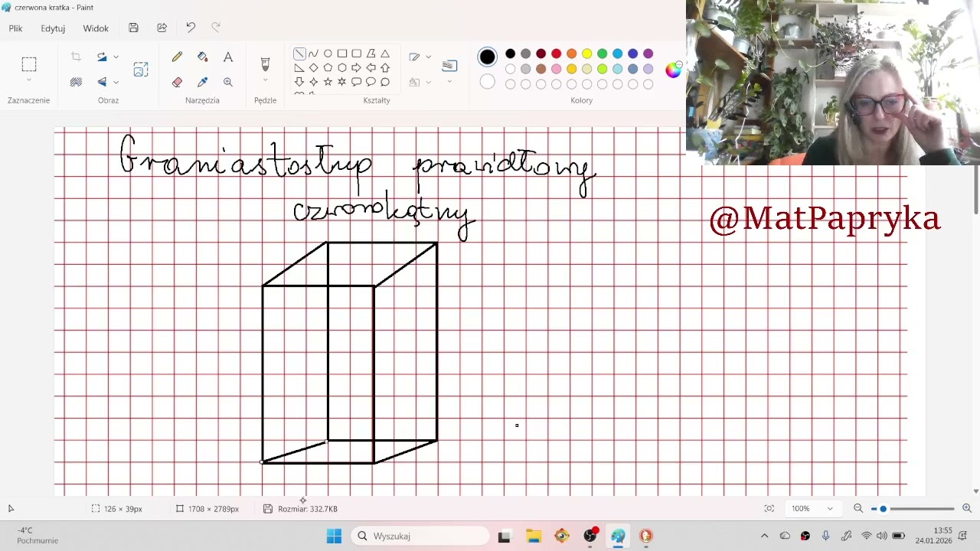Pick the purple color swatch
The height and width of the screenshot is (551, 980).
[x=648, y=54]
